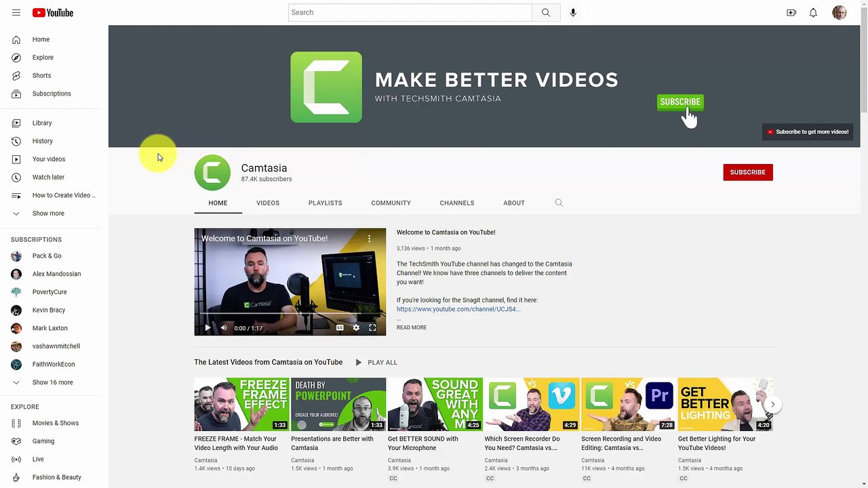Image resolution: width=868 pixels, height=488 pixels.
Task: Open the Camtasia channel avatar
Action: click(x=212, y=173)
